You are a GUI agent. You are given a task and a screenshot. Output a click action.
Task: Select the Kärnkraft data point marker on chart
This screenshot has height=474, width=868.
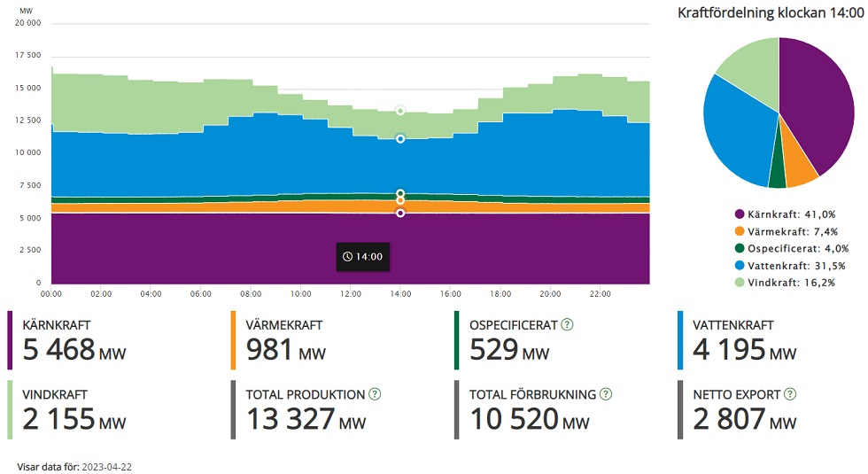coord(400,213)
